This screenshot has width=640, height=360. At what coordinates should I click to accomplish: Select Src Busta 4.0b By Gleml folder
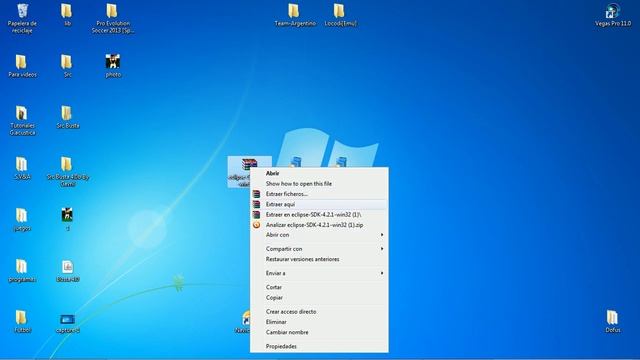[x=67, y=172]
